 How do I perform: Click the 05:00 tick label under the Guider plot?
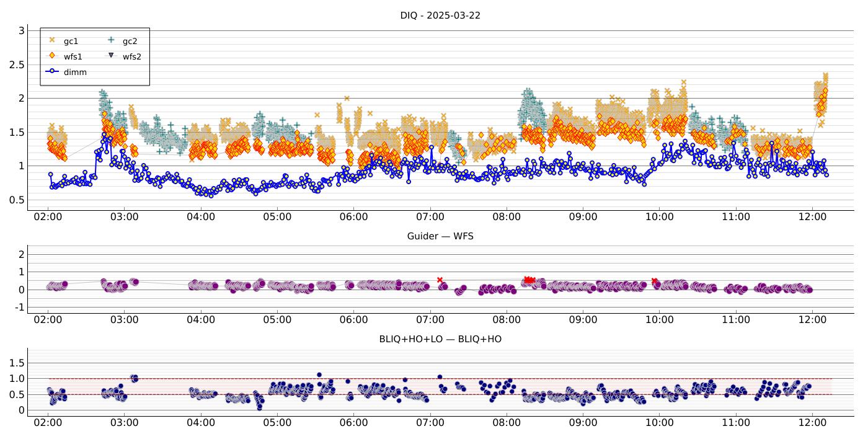click(277, 320)
